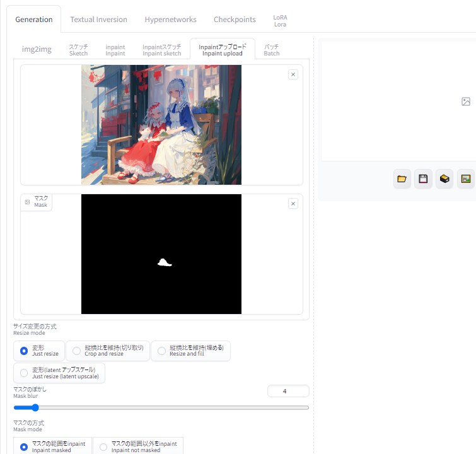Clear the uploaded mask image

[x=293, y=204]
